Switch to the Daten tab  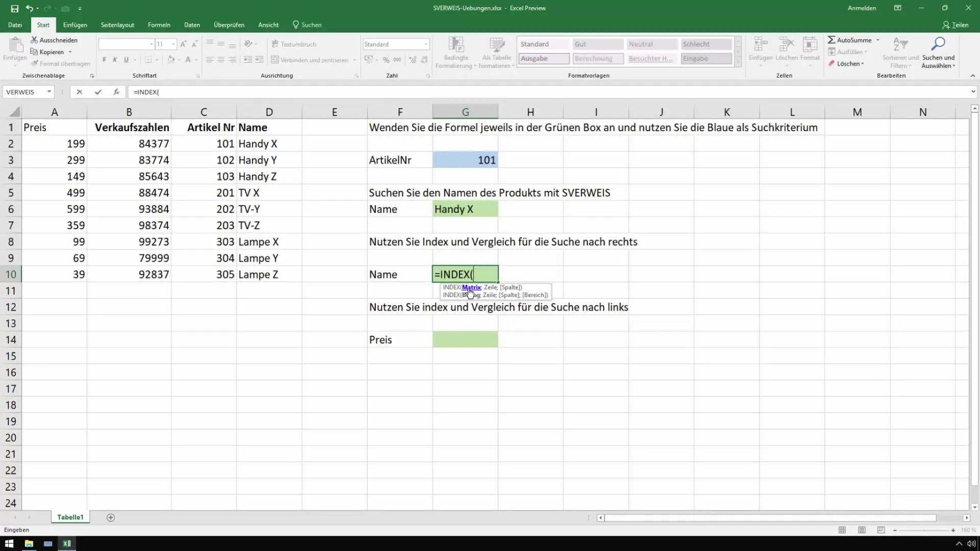coord(192,24)
